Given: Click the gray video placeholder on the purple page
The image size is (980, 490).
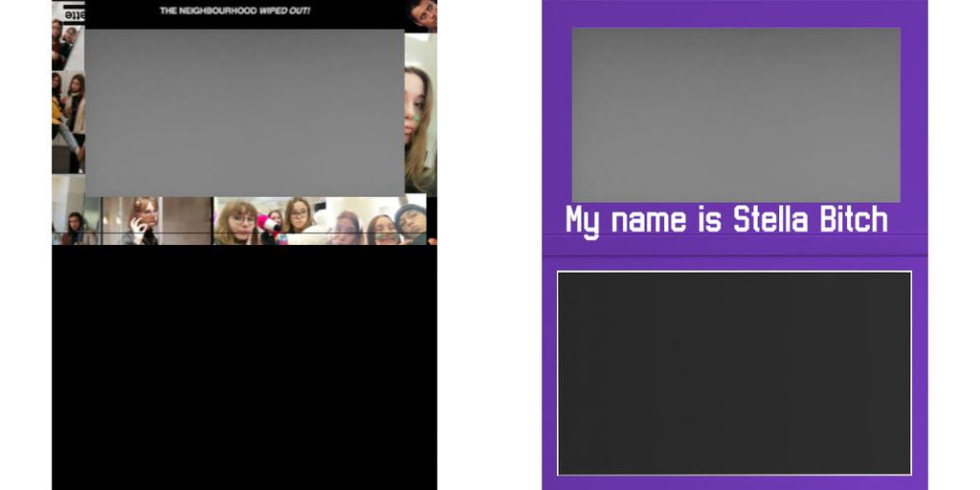Looking at the screenshot, I should [735, 114].
